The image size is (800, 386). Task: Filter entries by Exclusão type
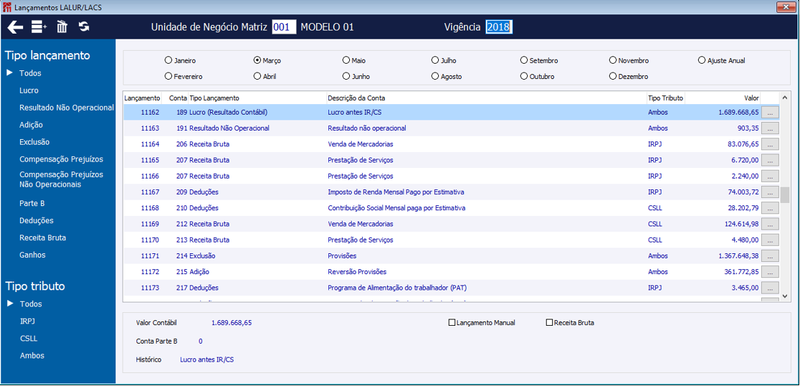coord(34,142)
